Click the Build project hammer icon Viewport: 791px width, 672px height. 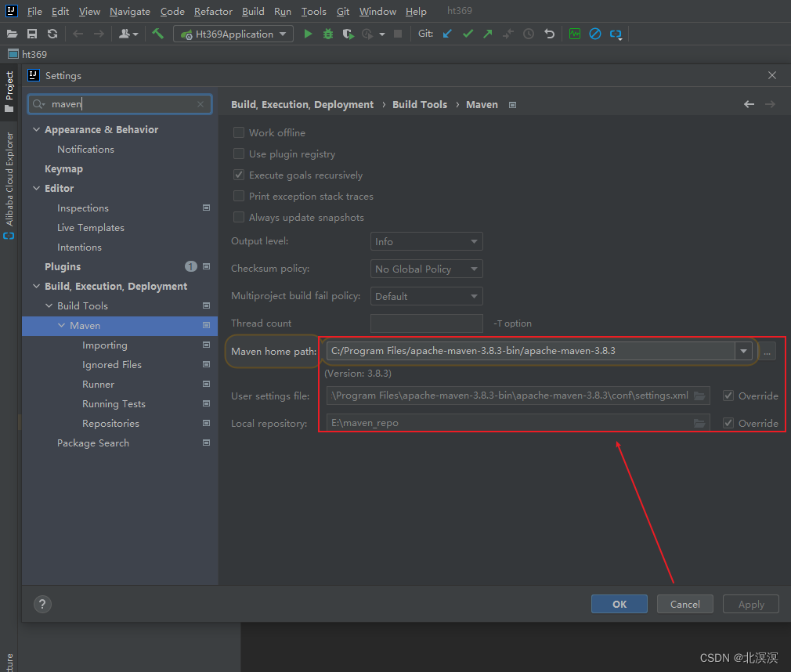coord(158,34)
